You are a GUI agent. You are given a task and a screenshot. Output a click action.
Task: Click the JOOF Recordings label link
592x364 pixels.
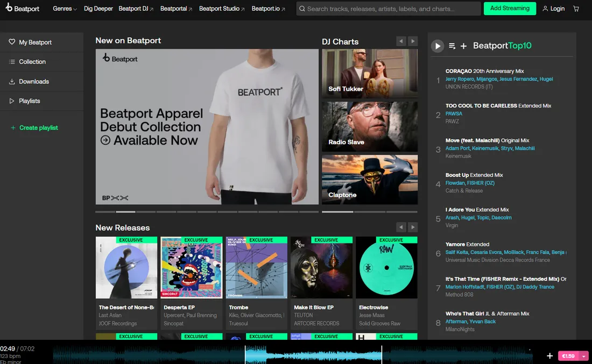(x=118, y=323)
